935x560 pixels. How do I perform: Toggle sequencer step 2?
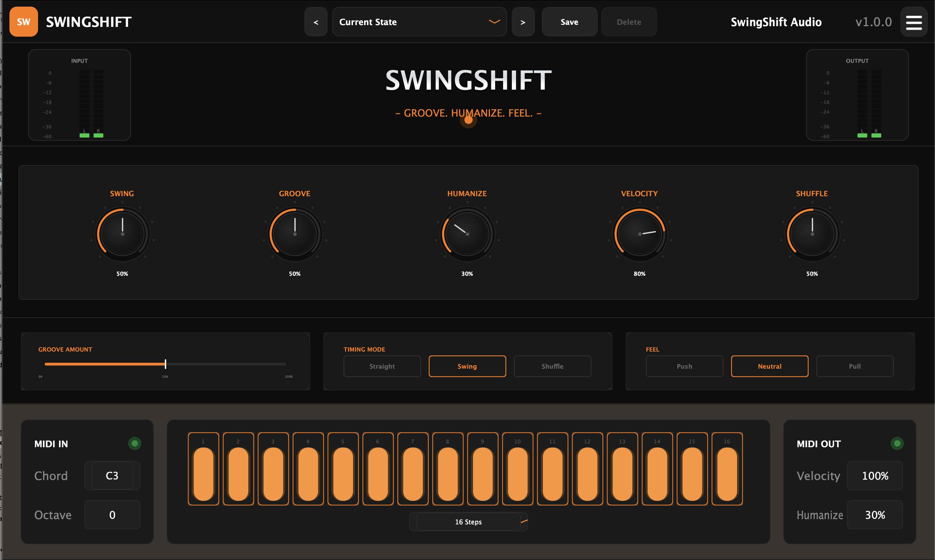(x=238, y=469)
